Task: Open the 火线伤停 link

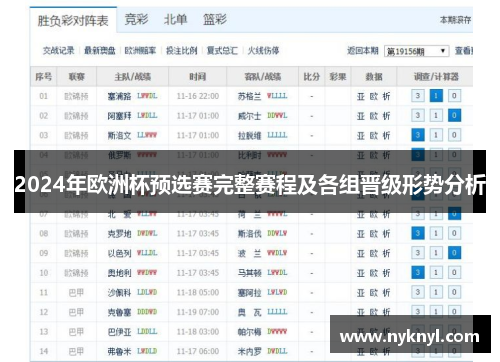Action: click(x=263, y=51)
